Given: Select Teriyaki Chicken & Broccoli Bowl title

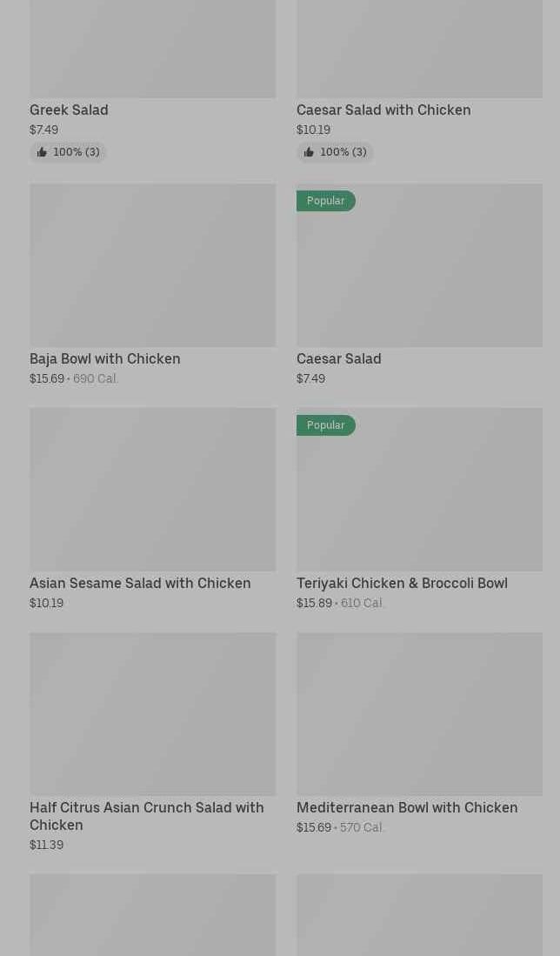Looking at the screenshot, I should (x=402, y=583).
